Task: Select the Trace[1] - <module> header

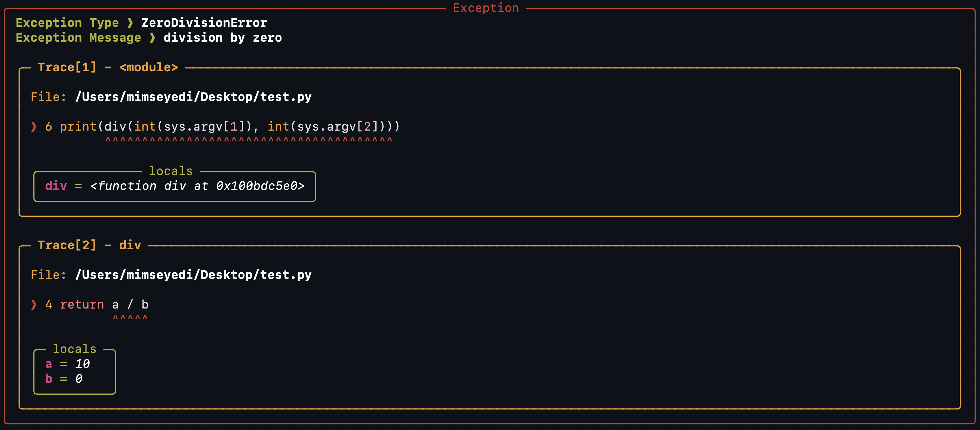Action: point(108,67)
